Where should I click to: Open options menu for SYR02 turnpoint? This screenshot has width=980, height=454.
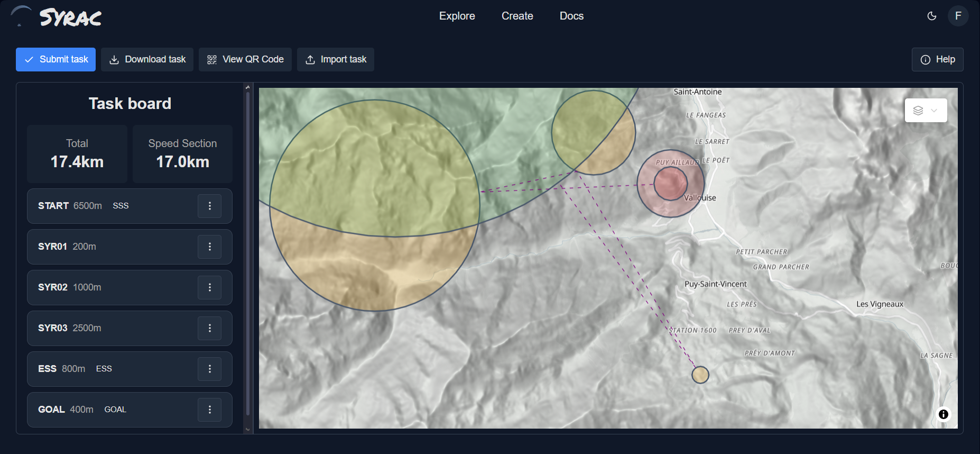[x=210, y=287]
